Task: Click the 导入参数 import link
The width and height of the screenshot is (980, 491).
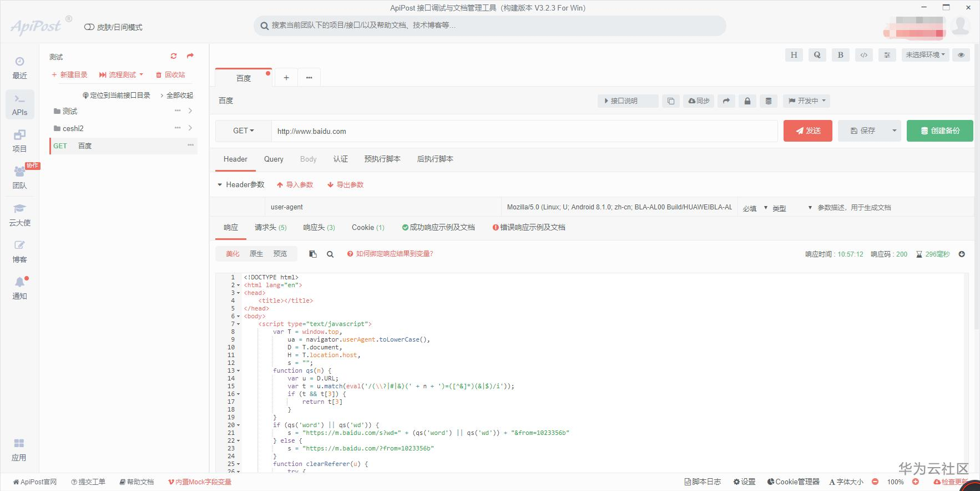Action: pos(295,184)
